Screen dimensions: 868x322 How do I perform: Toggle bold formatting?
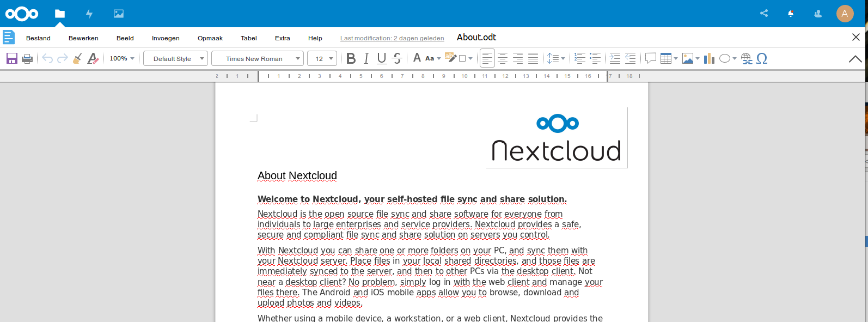(351, 58)
